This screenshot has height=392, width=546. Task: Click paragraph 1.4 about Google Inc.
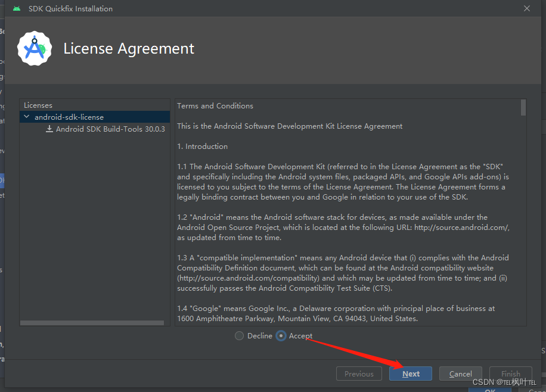click(x=336, y=313)
